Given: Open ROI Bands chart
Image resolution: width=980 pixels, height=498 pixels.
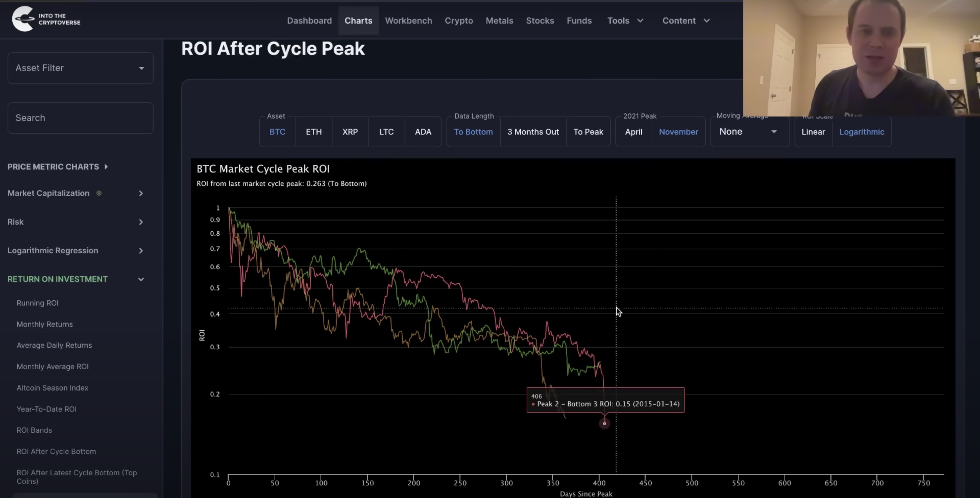Looking at the screenshot, I should 34,430.
